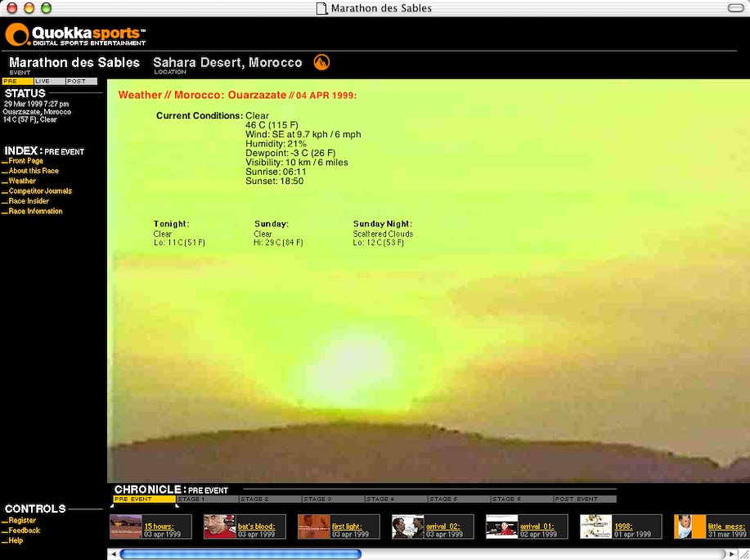
Task: Select PRE EVENT on the chronicle timeline
Action: point(144,500)
